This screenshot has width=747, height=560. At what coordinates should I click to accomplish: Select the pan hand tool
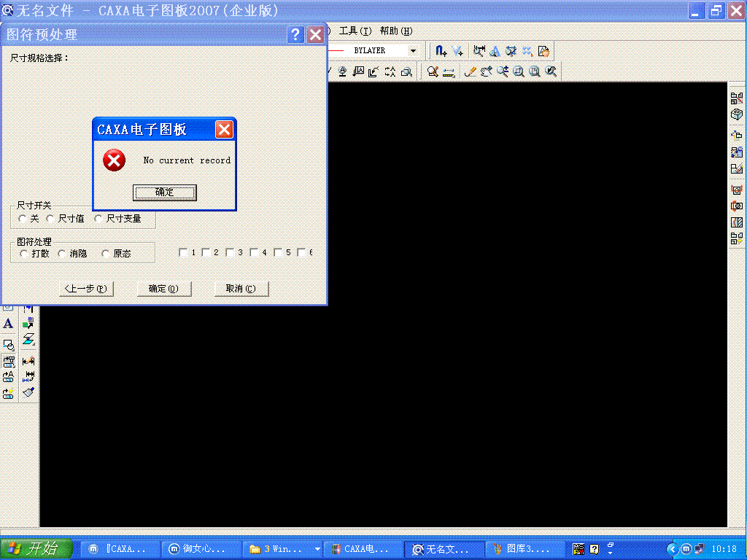tap(485, 71)
